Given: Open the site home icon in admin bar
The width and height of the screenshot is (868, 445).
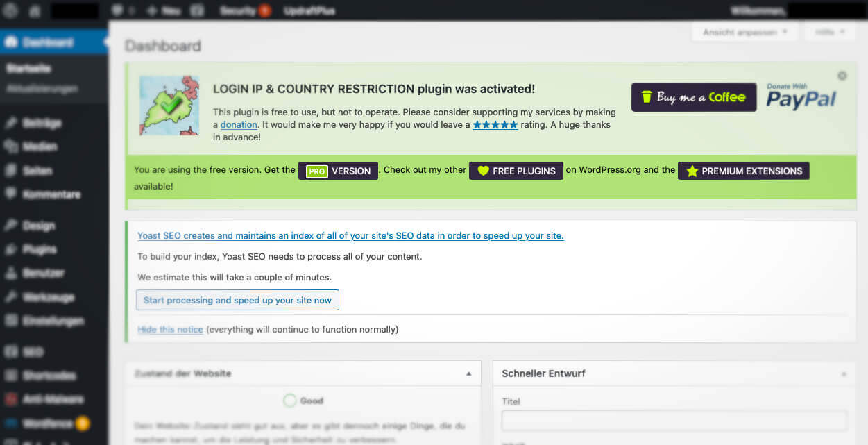Looking at the screenshot, I should 35,11.
